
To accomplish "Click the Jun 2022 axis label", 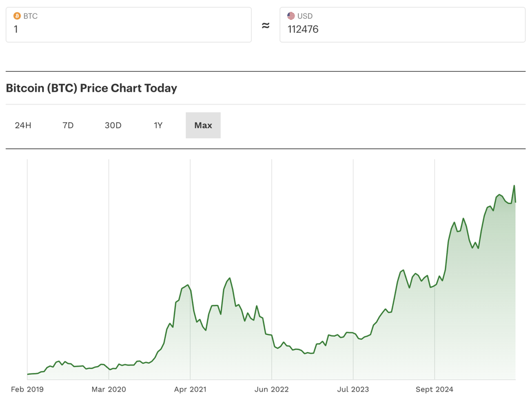I will (272, 389).
